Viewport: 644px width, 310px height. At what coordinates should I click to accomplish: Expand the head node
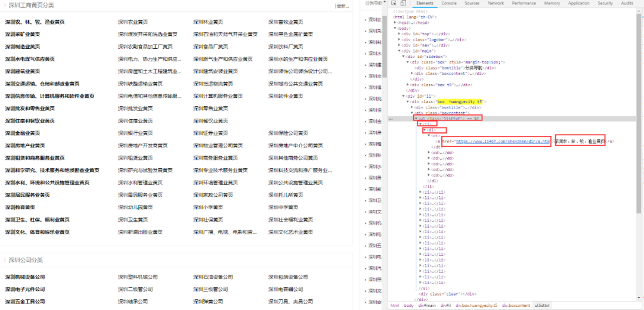click(x=395, y=23)
